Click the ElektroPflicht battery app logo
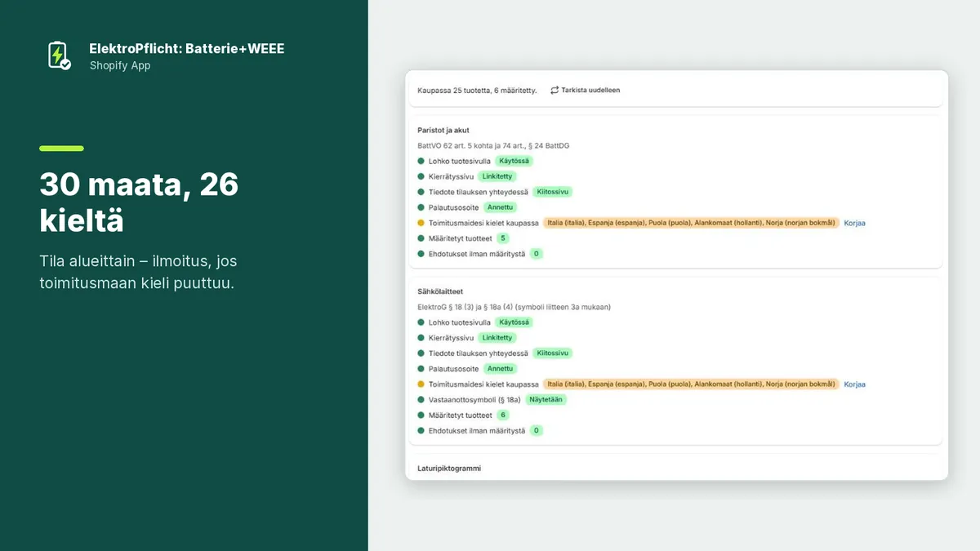Viewport: 980px width, 551px height. (x=59, y=56)
